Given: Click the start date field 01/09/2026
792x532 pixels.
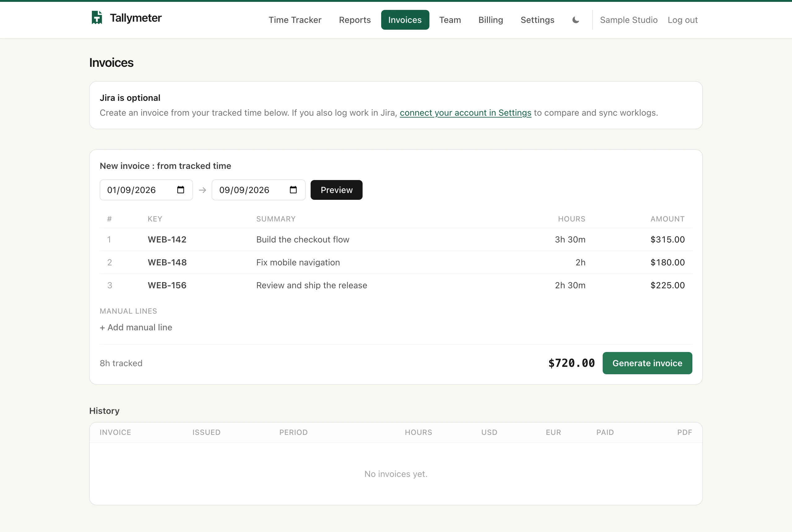Looking at the screenshot, I should [x=146, y=190].
